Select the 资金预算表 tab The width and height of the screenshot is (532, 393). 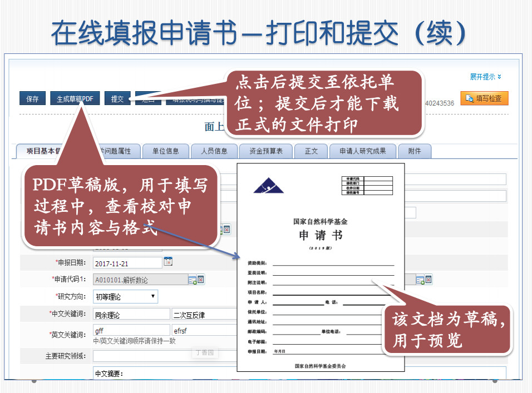click(x=266, y=151)
